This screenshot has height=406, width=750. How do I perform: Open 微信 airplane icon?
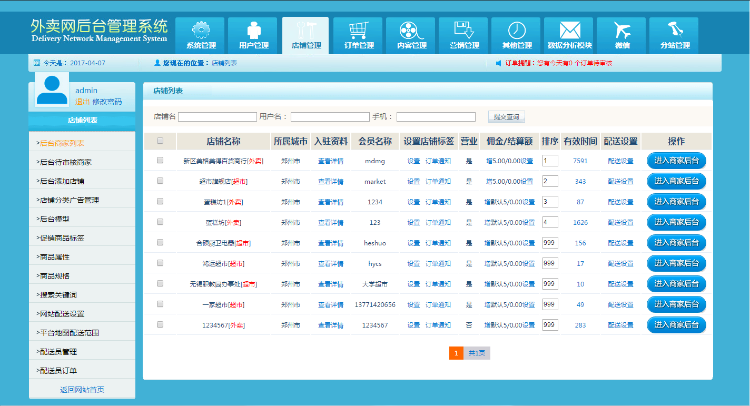tap(622, 30)
